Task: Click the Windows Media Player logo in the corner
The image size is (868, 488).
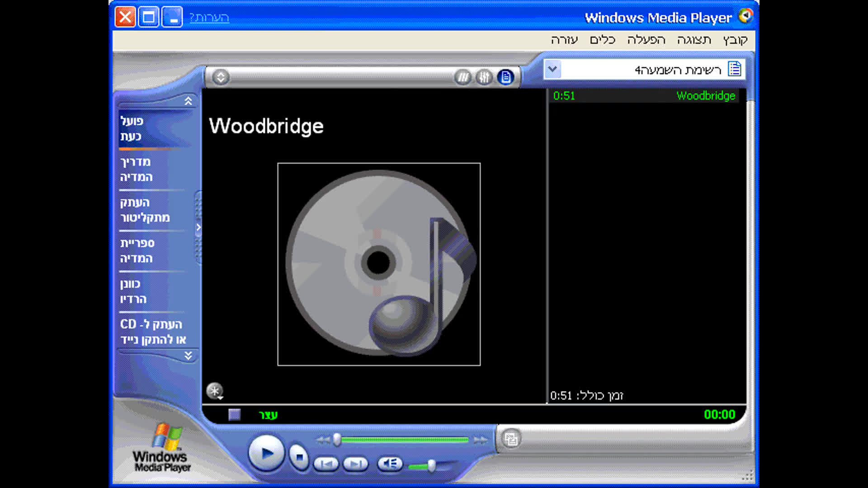Action: (x=162, y=448)
